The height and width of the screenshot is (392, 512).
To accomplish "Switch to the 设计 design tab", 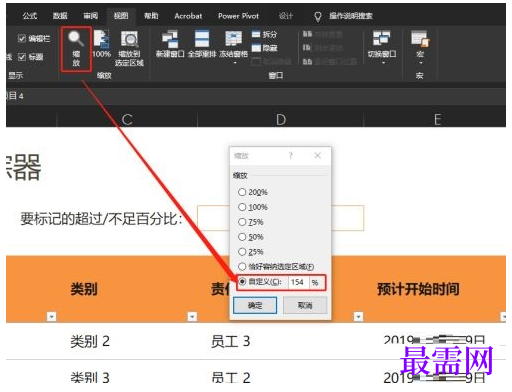I will click(286, 16).
